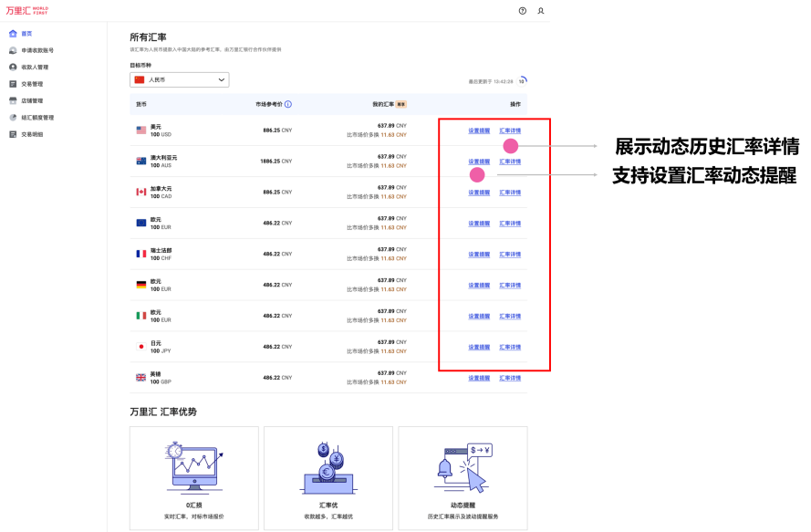811x532 pixels.
Task: Open 汇率详情 in the Italian-flag EUR row
Action: [x=510, y=317]
